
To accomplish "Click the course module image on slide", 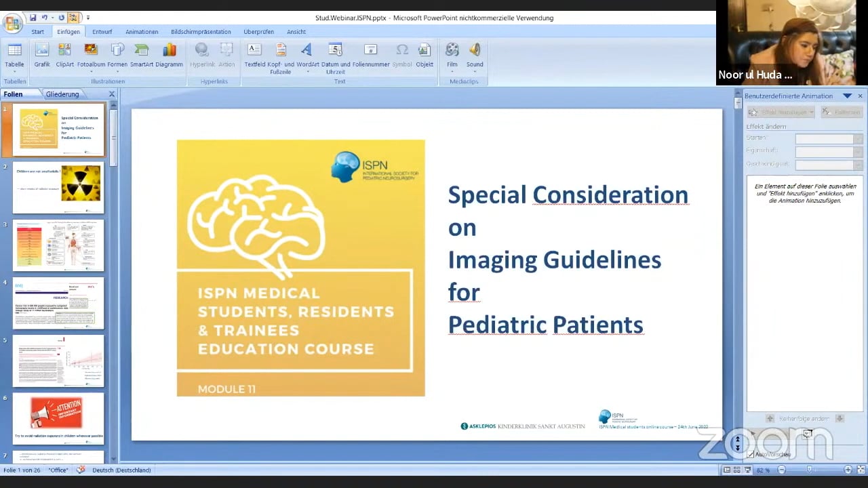I will (x=300, y=268).
